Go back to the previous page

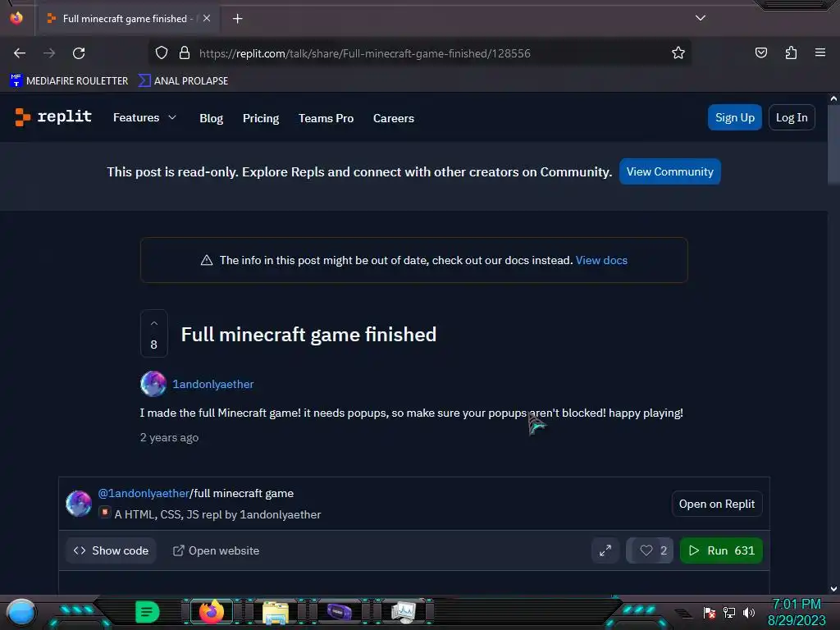click(x=20, y=53)
